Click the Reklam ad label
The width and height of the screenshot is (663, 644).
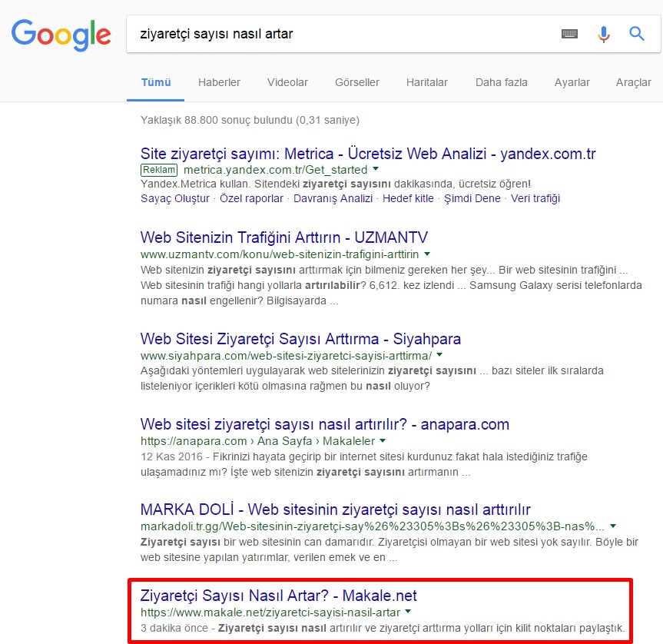tap(159, 170)
